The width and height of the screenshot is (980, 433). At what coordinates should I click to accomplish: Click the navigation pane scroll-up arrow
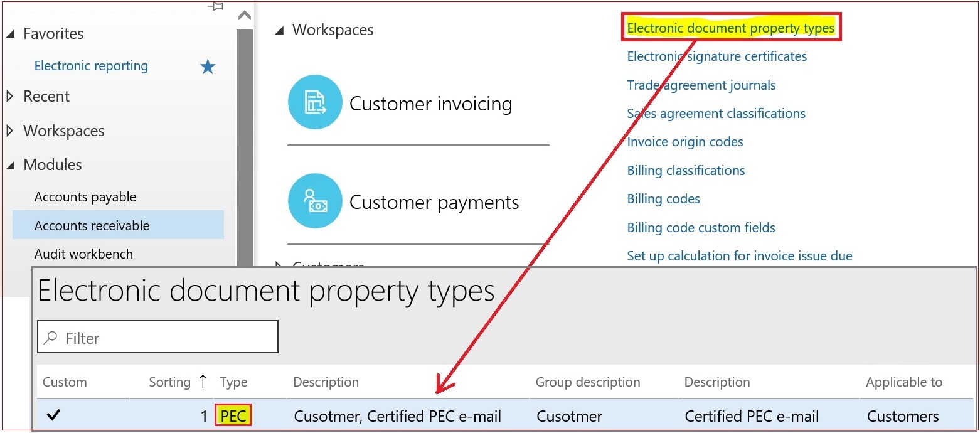point(245,15)
